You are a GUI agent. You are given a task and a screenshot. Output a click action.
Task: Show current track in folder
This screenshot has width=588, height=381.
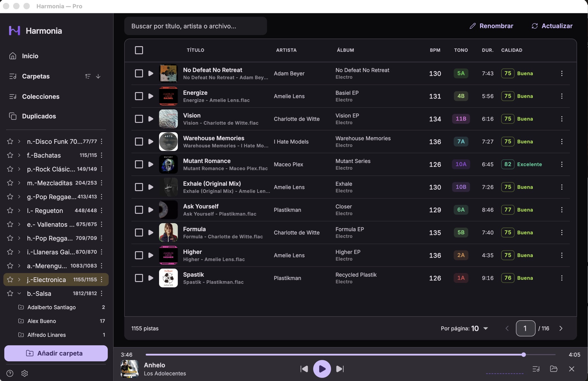[554, 369]
